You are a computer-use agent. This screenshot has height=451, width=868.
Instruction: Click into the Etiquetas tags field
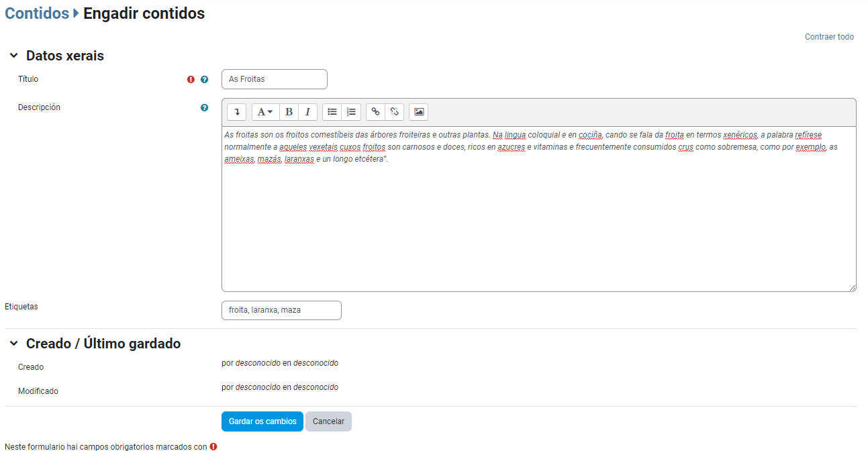pos(281,311)
